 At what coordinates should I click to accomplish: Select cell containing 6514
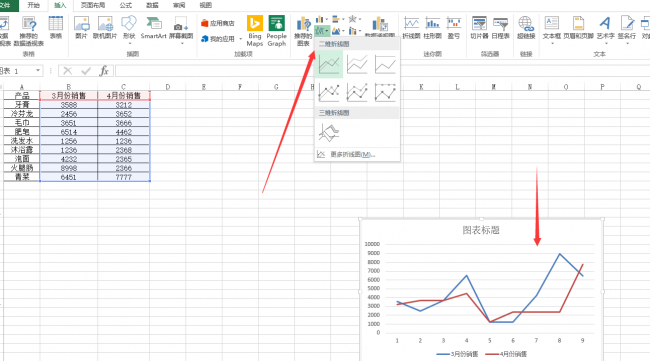[x=68, y=132]
